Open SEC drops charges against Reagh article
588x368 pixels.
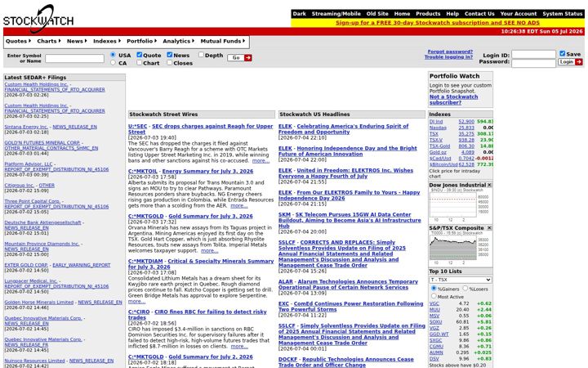click(201, 129)
